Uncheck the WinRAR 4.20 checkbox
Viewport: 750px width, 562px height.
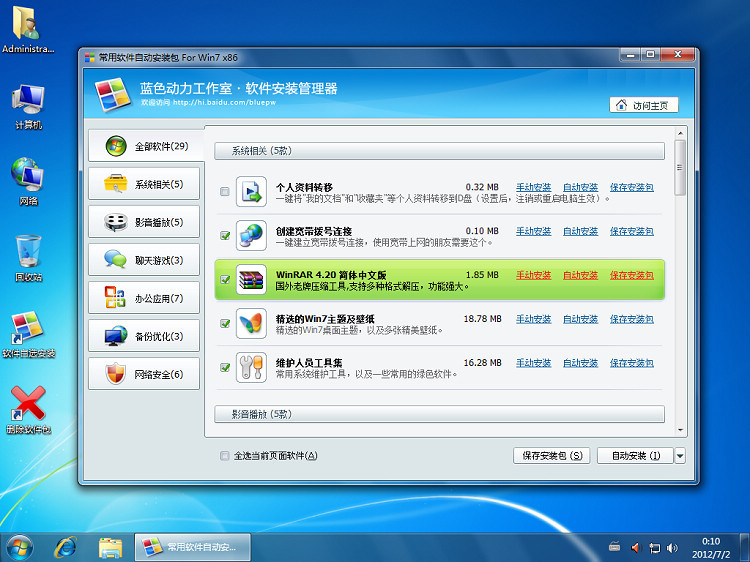pos(225,280)
